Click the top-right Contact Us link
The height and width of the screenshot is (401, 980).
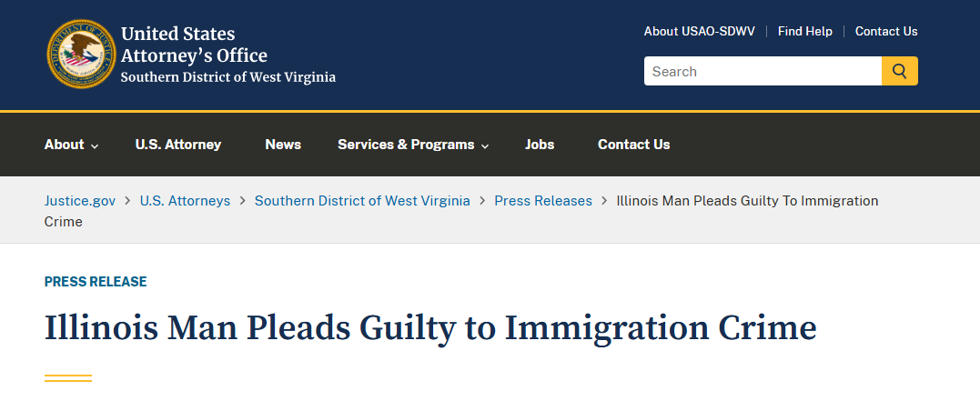[x=886, y=31]
